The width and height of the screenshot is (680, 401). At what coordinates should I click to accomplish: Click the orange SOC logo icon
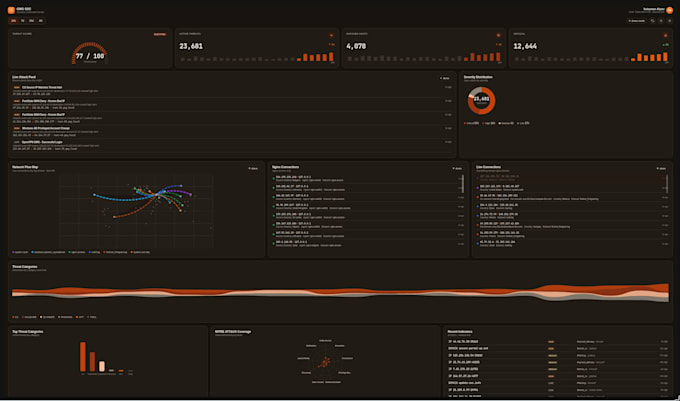pyautogui.click(x=11, y=10)
